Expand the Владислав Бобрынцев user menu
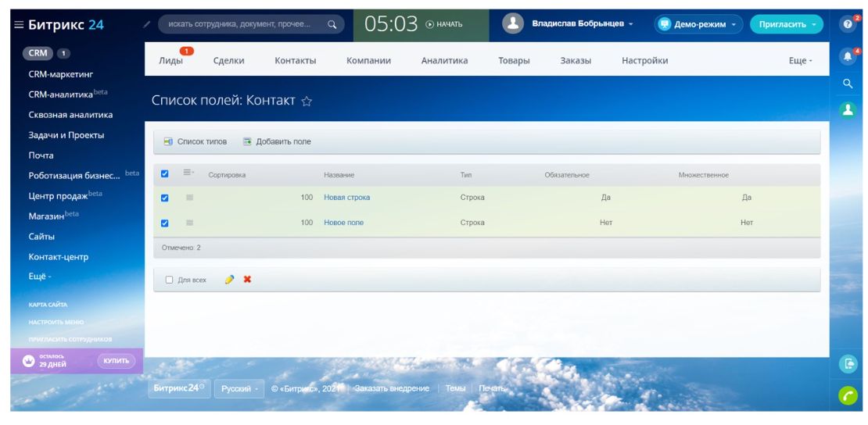The image size is (868, 425). click(582, 24)
